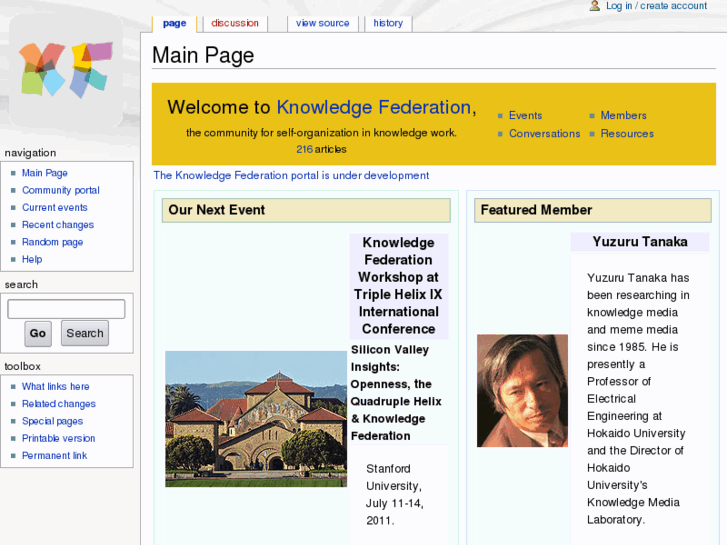This screenshot has height=545, width=727.
Task: Open the history tab
Action: 388,23
